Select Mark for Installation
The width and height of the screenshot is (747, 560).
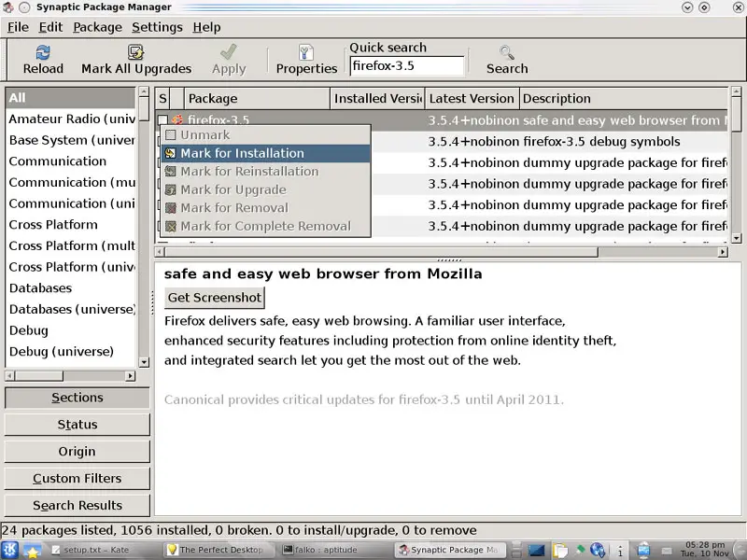pyautogui.click(x=266, y=153)
